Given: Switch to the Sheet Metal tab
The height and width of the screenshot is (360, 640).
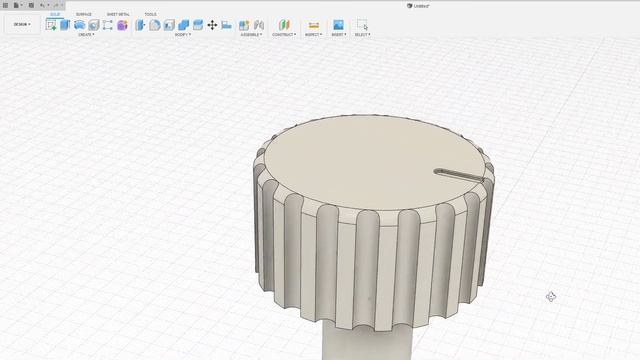Looking at the screenshot, I should pyautogui.click(x=118, y=14).
